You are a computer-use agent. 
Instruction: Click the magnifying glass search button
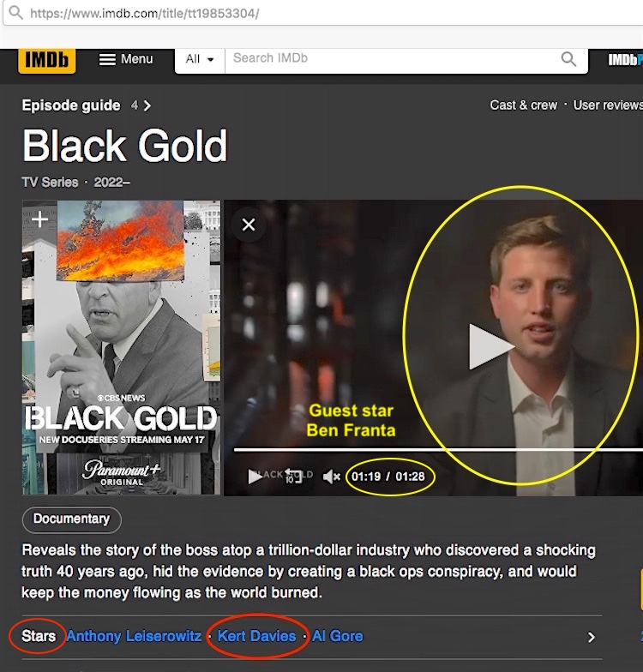(568, 59)
